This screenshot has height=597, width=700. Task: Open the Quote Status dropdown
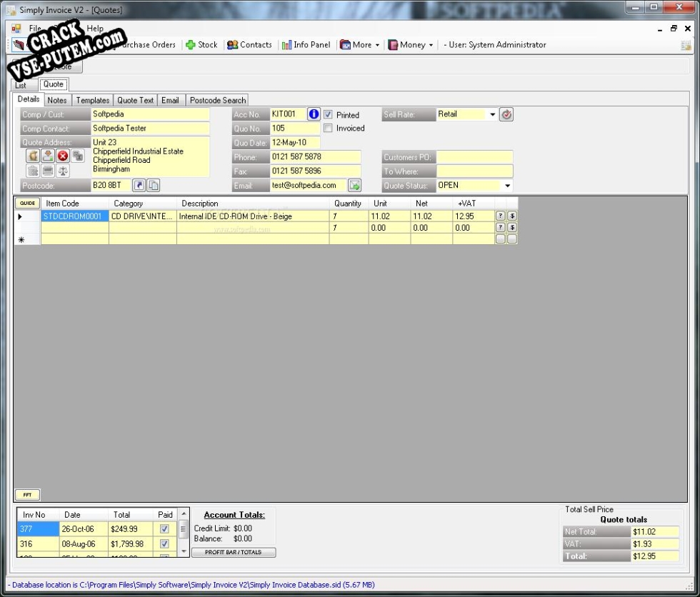click(508, 186)
